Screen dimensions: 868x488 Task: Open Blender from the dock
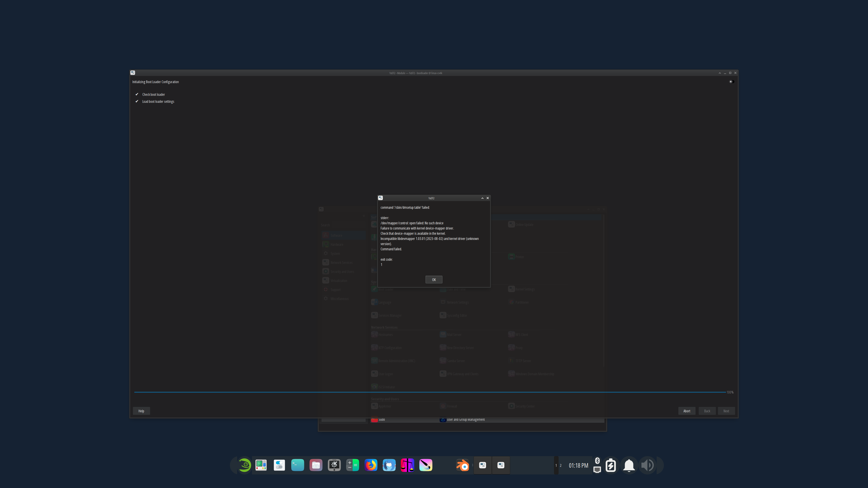(463, 465)
